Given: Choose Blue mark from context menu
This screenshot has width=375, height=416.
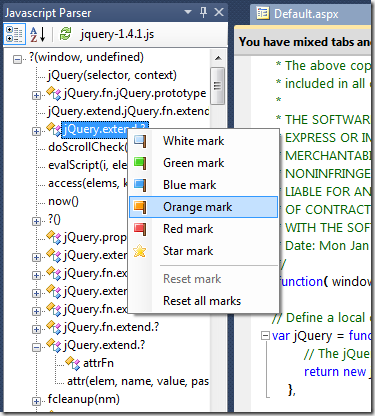Looking at the screenshot, I should (x=203, y=185).
